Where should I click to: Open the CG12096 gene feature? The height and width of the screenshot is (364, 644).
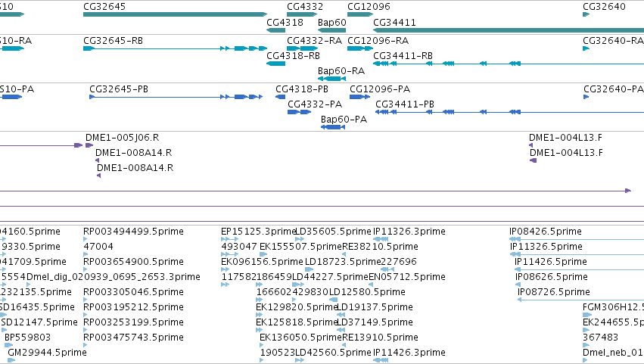click(360, 14)
